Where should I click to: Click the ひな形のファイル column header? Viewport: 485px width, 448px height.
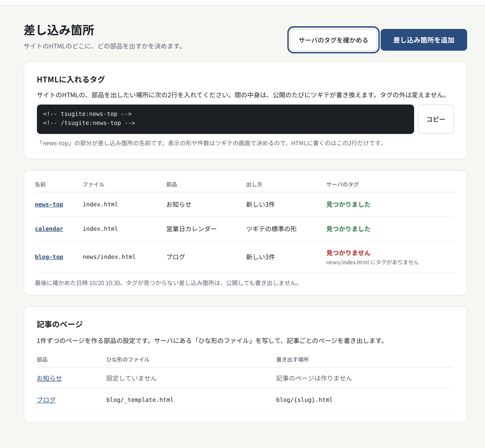coord(128,360)
